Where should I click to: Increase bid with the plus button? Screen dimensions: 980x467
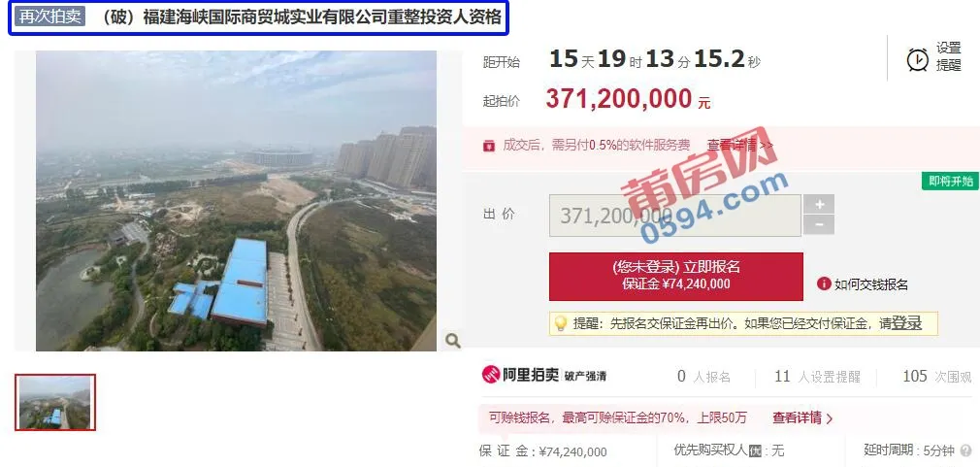tap(819, 205)
